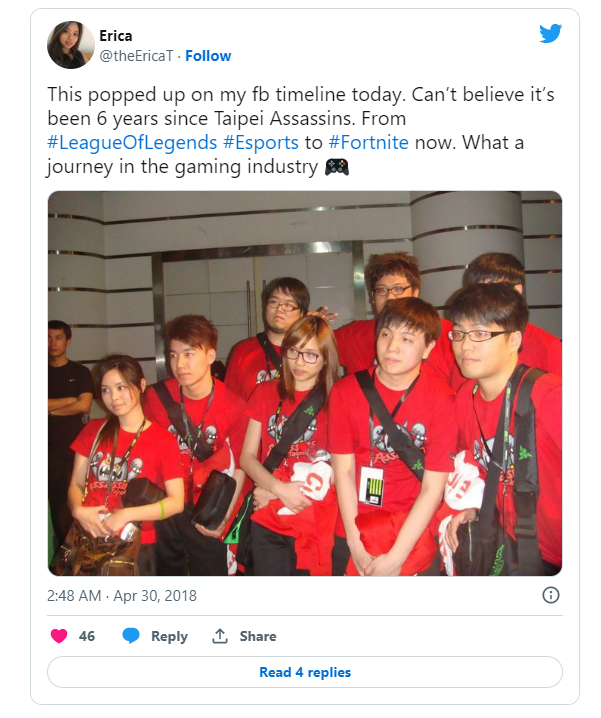Click the display name Erica

[x=116, y=36]
